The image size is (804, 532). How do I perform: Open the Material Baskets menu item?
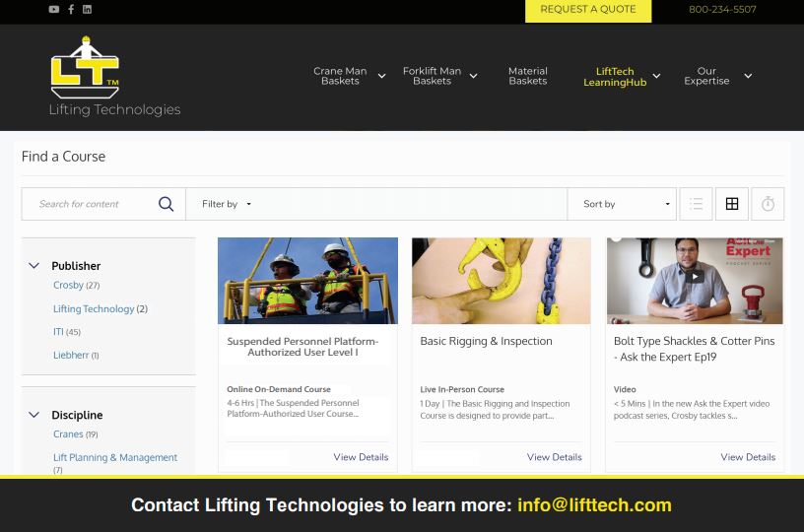click(x=528, y=76)
